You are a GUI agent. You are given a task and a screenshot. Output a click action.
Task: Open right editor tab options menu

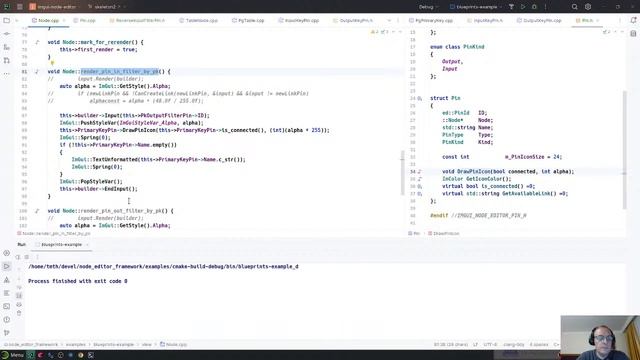(x=620, y=20)
